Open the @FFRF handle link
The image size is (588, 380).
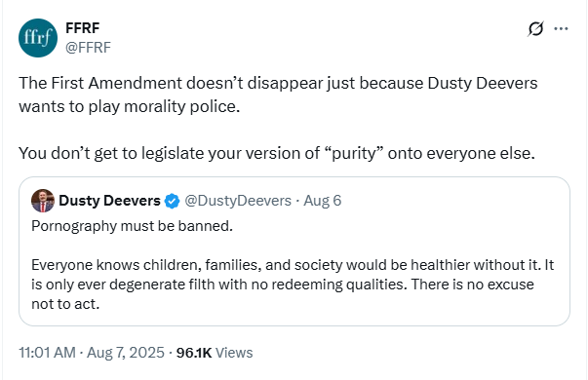88,48
